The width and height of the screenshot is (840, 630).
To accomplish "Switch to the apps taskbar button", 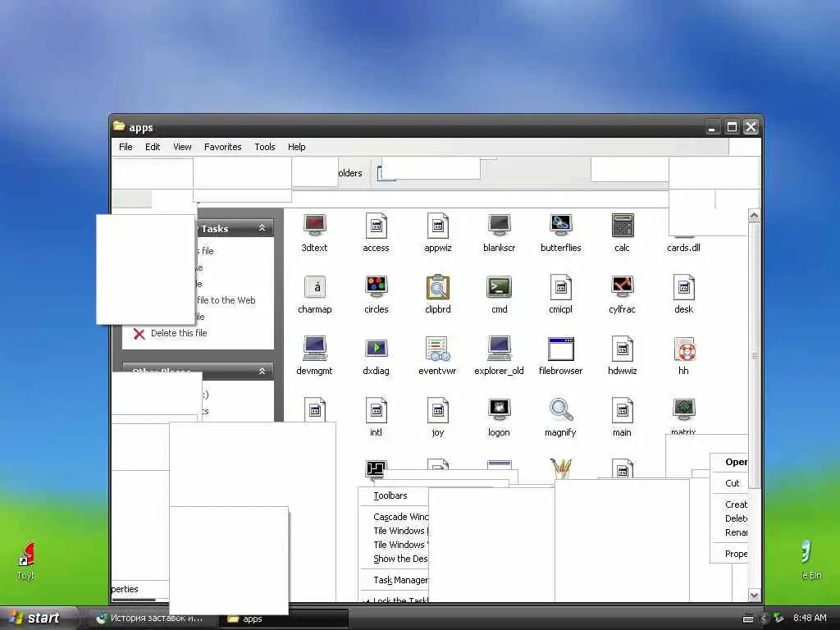I will coord(286,619).
